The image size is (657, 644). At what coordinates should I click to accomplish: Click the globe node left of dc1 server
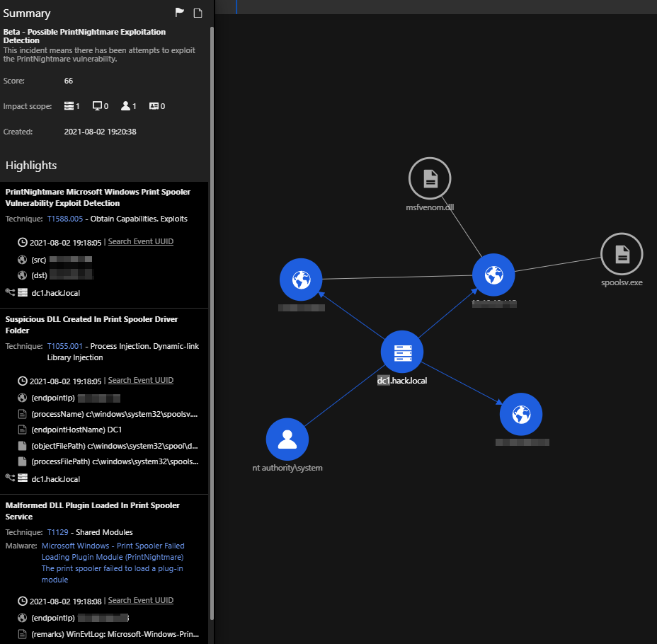(301, 280)
